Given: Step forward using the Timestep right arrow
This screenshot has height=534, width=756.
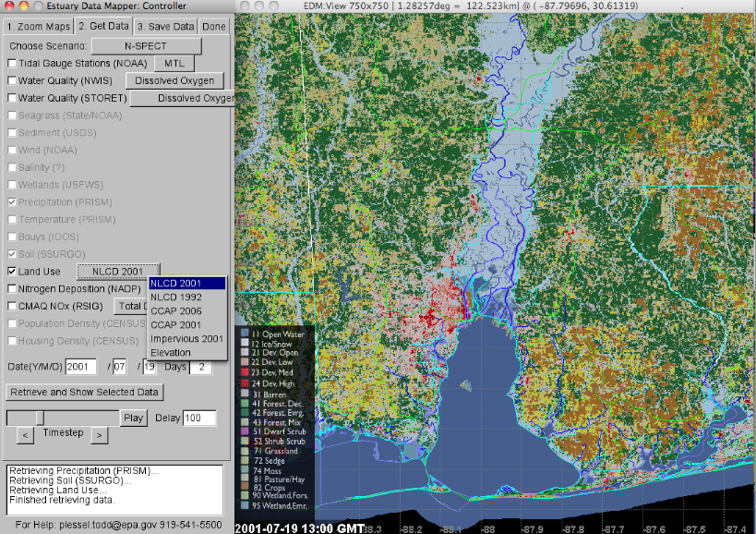Looking at the screenshot, I should (x=99, y=435).
